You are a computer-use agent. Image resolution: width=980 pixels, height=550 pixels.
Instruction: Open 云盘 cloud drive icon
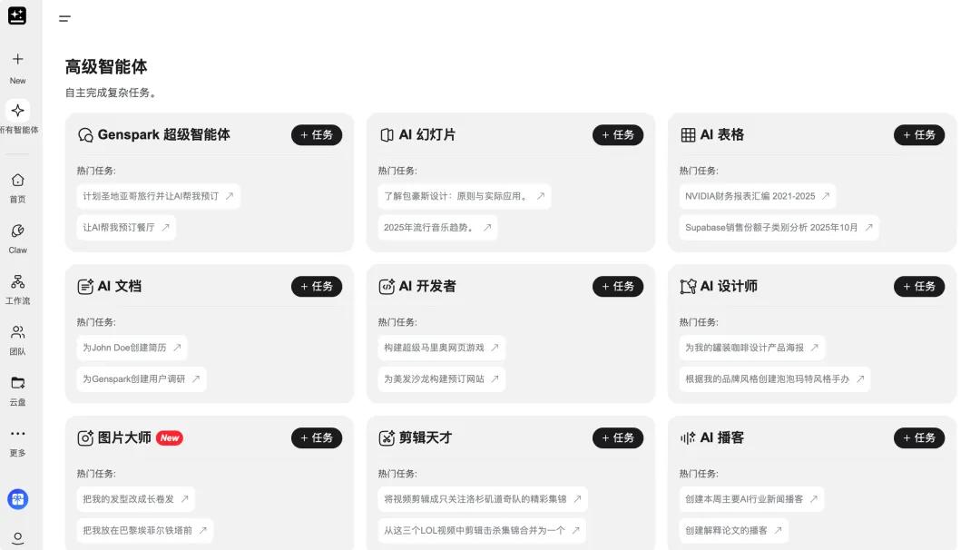pyautogui.click(x=17, y=382)
